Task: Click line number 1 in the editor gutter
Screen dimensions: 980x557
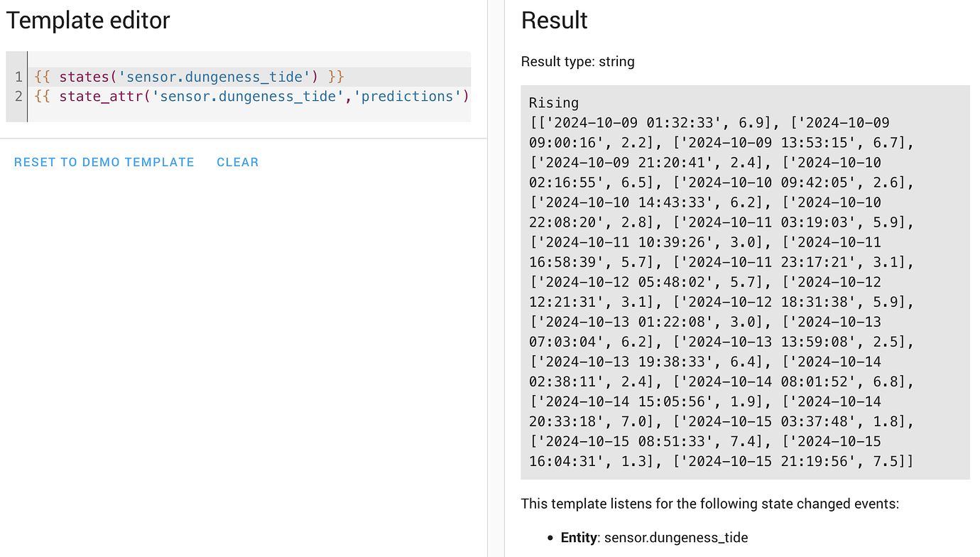Action: 18,77
